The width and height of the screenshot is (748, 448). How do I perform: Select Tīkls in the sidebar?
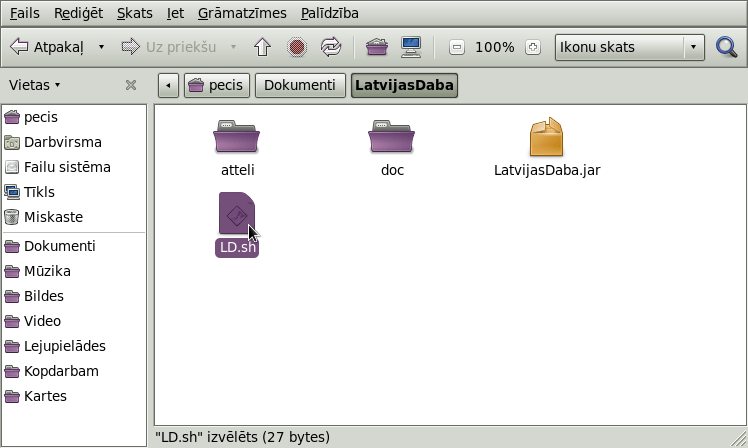coord(74,192)
